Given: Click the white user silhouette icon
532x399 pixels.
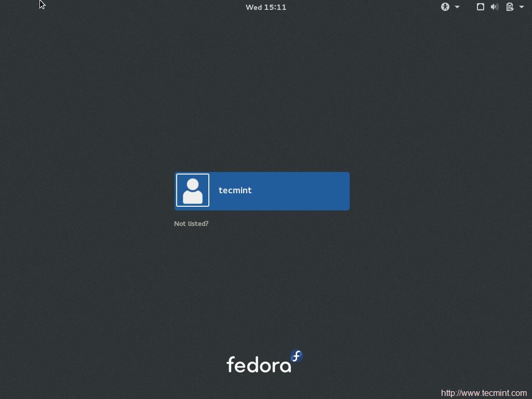Looking at the screenshot, I should tap(192, 191).
